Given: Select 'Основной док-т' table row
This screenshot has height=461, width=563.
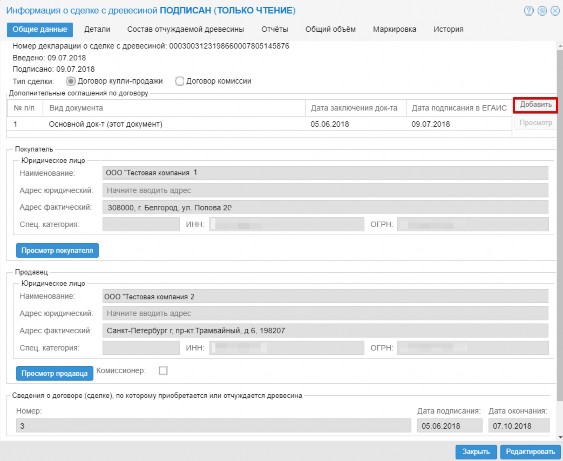Looking at the screenshot, I should click(x=259, y=124).
